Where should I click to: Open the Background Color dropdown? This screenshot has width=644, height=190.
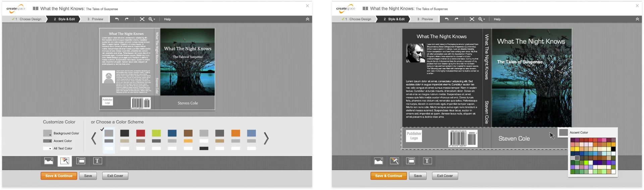48,133
